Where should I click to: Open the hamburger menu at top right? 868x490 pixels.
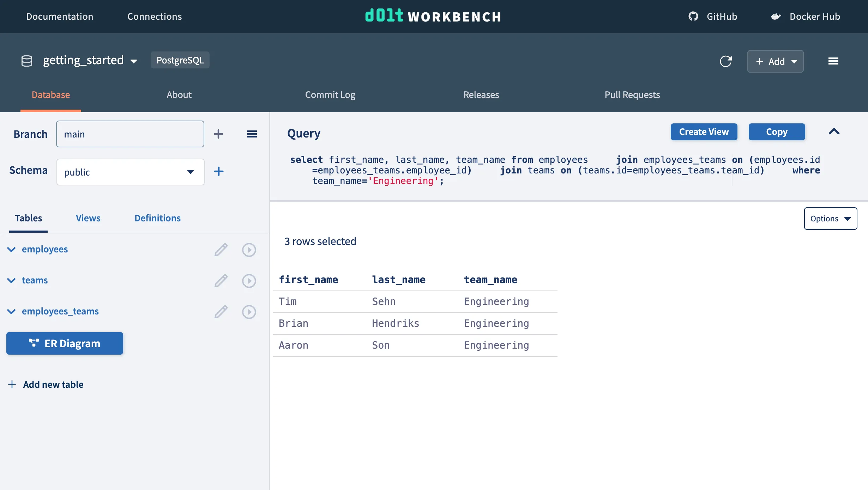[833, 61]
